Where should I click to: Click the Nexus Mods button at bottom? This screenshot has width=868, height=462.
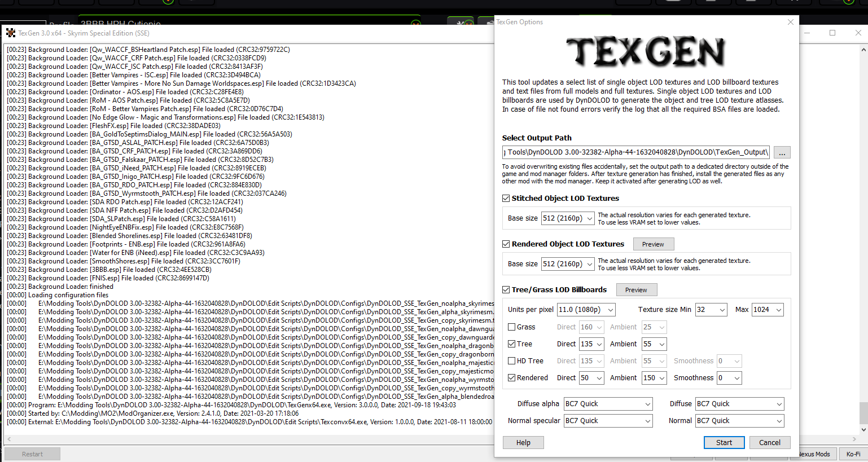tap(814, 454)
